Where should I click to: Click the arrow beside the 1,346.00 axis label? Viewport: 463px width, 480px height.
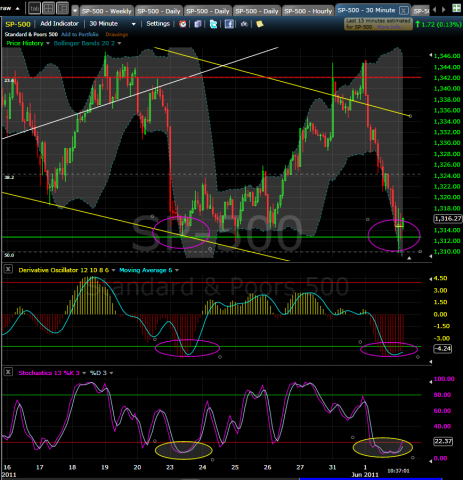tap(430, 55)
